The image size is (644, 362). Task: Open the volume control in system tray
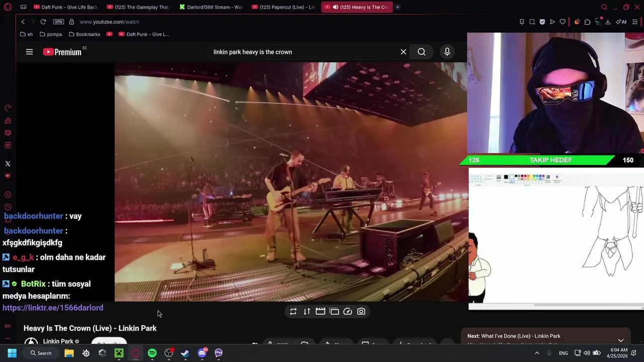coord(587,353)
